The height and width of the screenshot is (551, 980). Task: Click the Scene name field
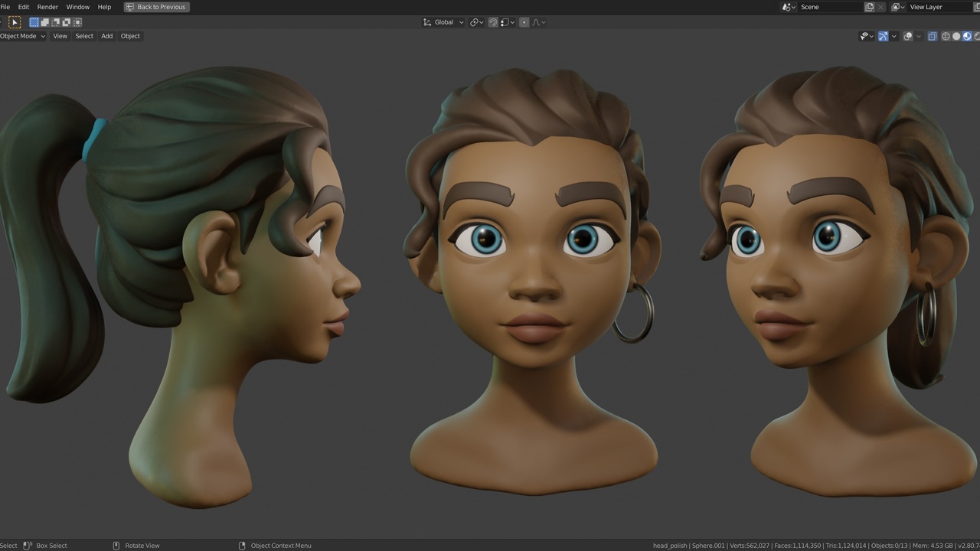click(830, 7)
